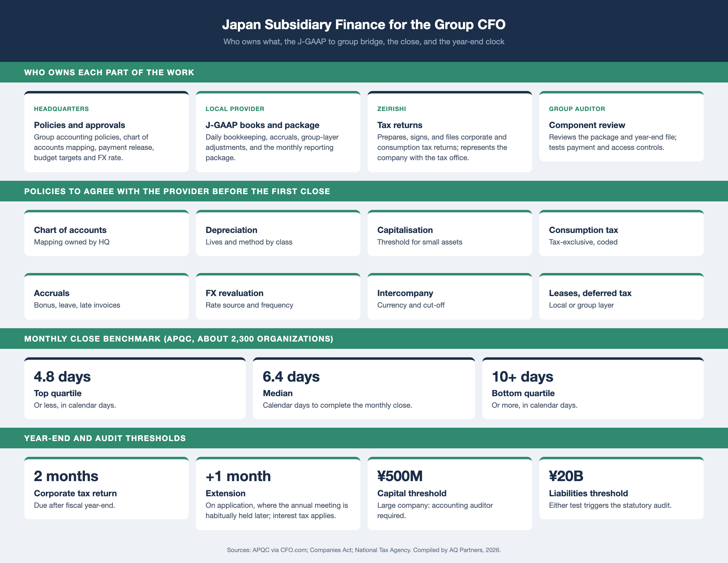Select the "Leases, deferred tax" card title
This screenshot has height=563, width=728.
(590, 293)
